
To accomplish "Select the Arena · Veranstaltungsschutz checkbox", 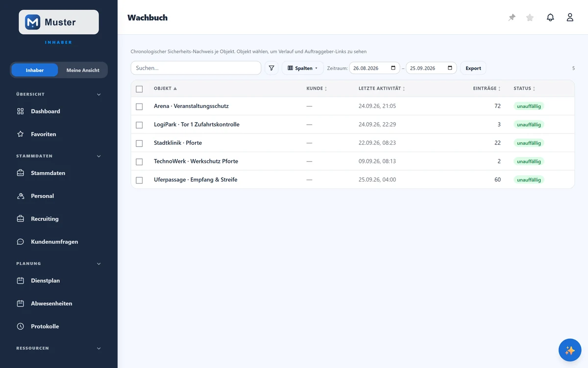I will pyautogui.click(x=139, y=106).
